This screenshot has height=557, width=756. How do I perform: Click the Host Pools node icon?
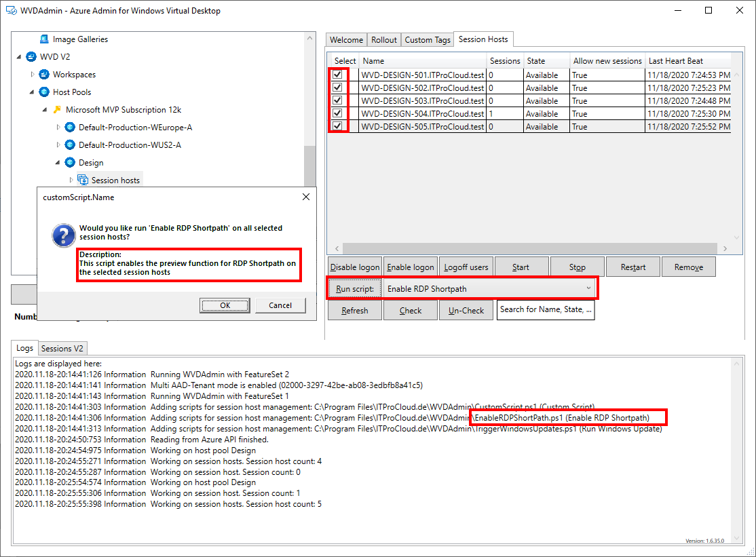point(42,92)
